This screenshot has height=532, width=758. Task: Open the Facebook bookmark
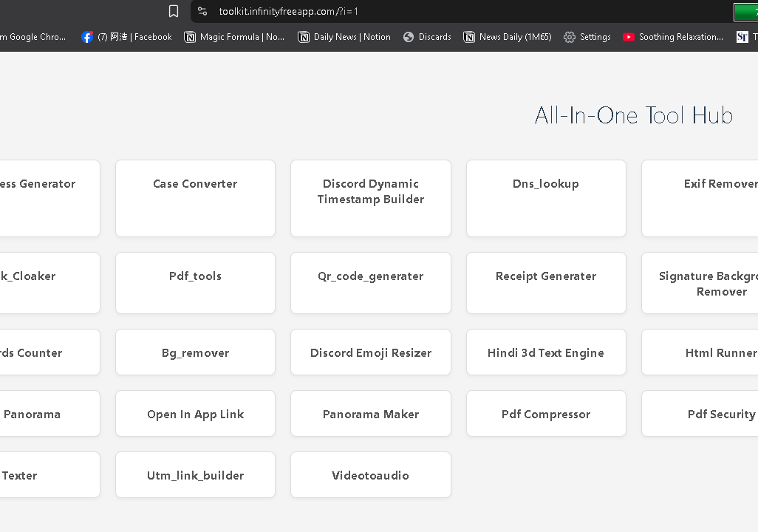click(x=126, y=37)
